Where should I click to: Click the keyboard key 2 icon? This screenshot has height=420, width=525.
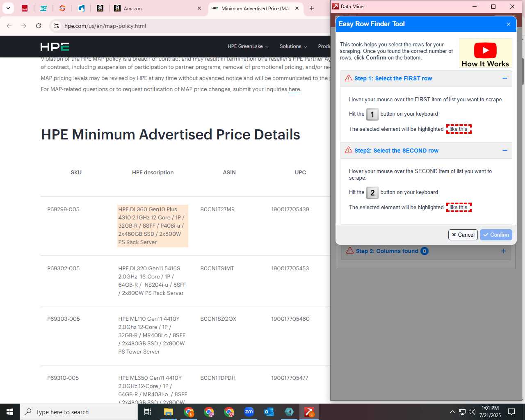pyautogui.click(x=372, y=193)
